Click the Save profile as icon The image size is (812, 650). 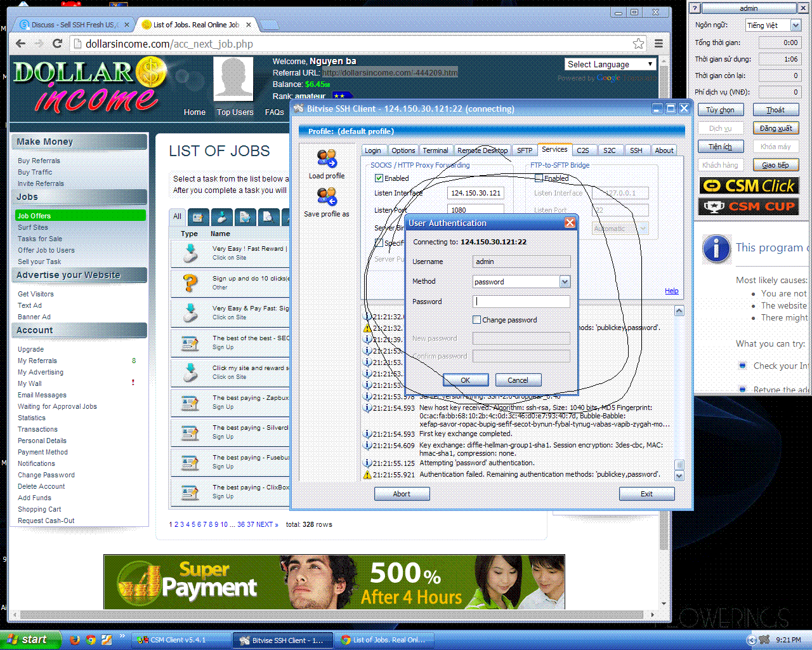click(327, 197)
